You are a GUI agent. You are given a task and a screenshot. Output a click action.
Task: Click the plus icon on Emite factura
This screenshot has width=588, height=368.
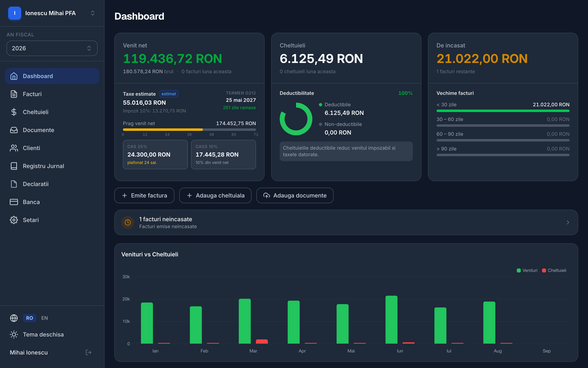coord(124,196)
